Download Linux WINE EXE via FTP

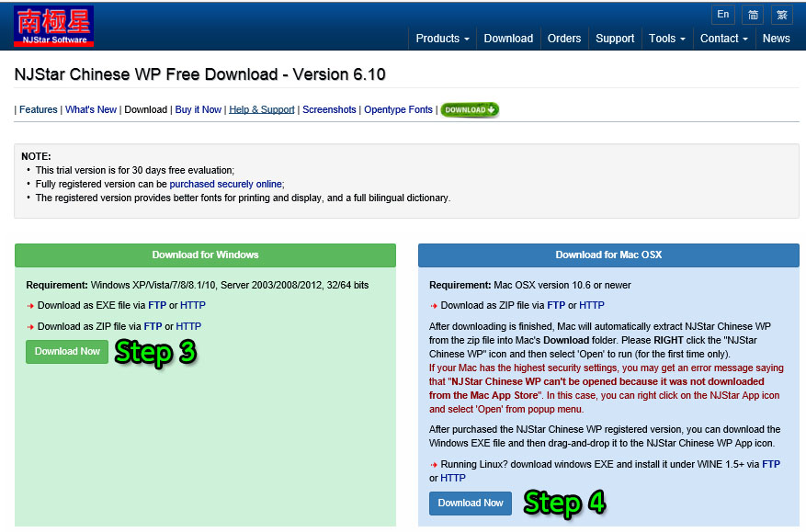click(x=771, y=464)
